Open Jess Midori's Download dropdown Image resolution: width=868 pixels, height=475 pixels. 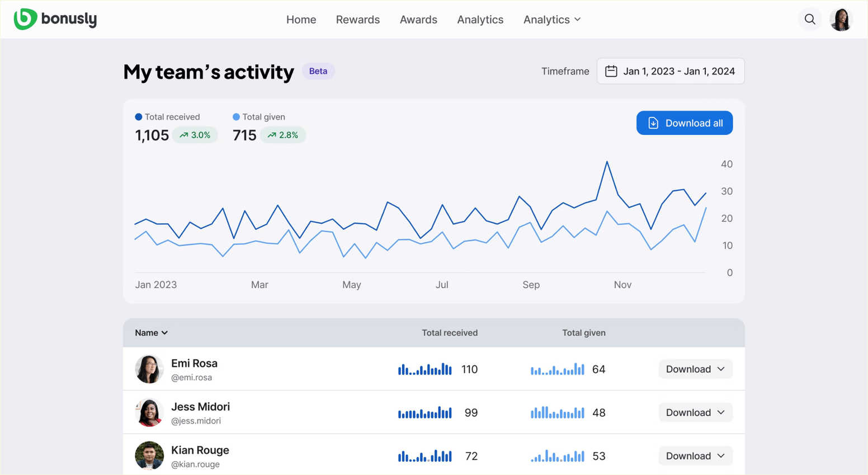click(x=696, y=412)
